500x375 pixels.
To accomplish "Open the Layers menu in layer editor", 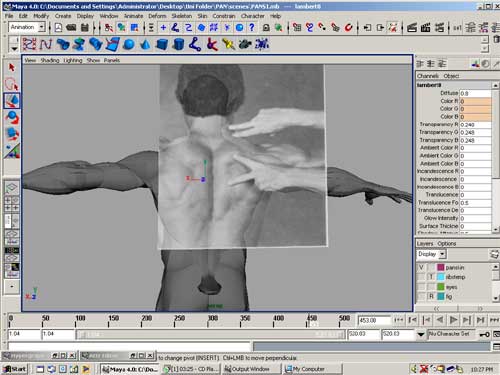I will (425, 244).
